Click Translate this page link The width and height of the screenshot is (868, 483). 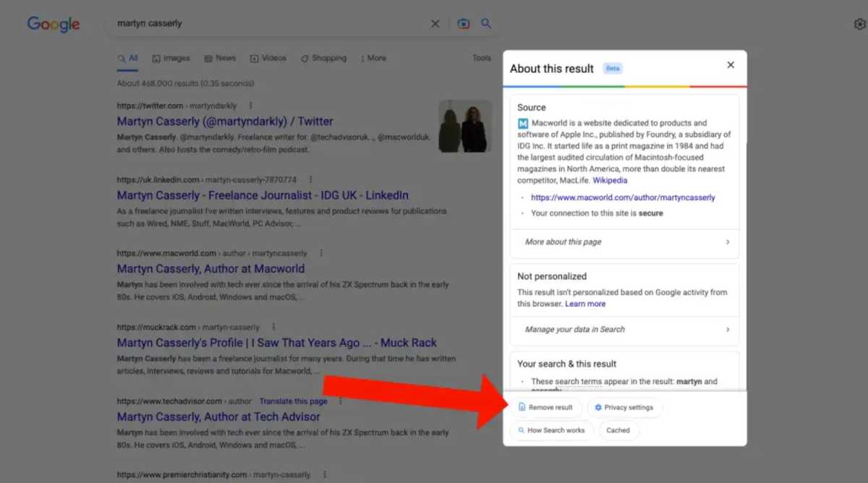[293, 401]
